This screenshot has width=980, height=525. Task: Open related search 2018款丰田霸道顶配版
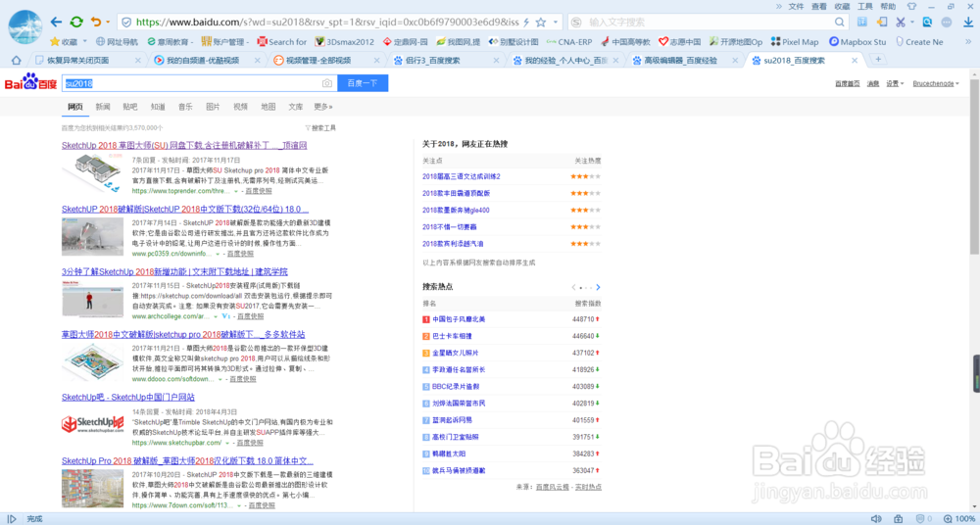click(457, 193)
